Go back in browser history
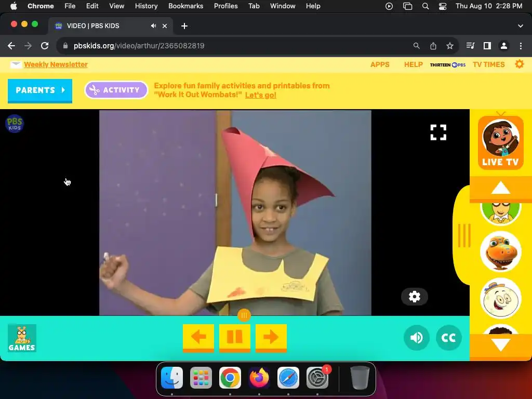This screenshot has width=532, height=399. click(11, 46)
